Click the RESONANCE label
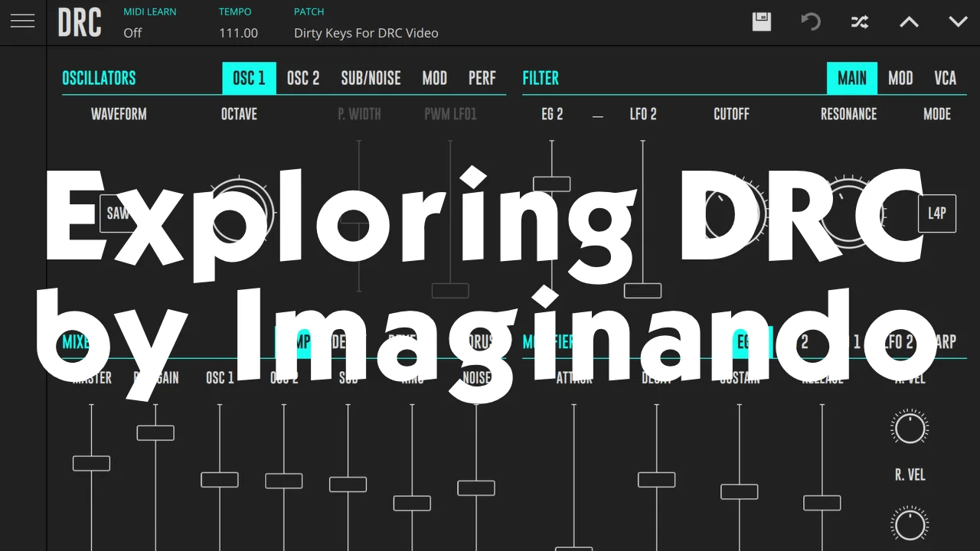This screenshot has width=980, height=551. pyautogui.click(x=848, y=114)
